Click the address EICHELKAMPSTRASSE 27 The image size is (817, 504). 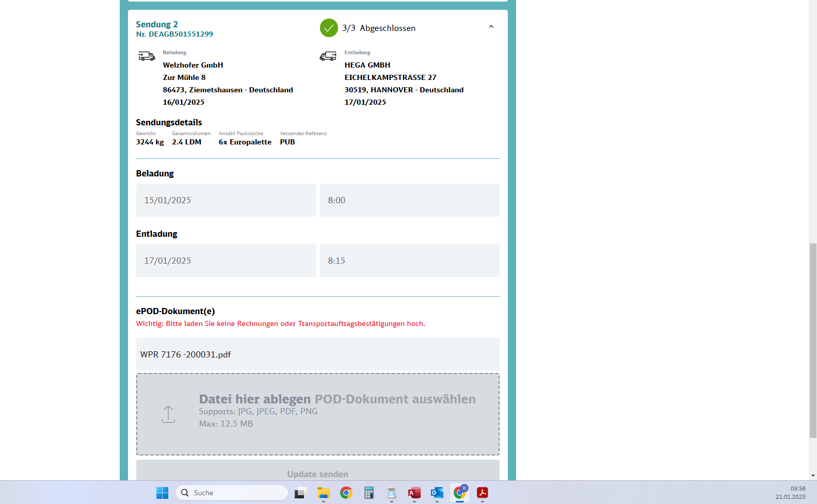pyautogui.click(x=390, y=77)
